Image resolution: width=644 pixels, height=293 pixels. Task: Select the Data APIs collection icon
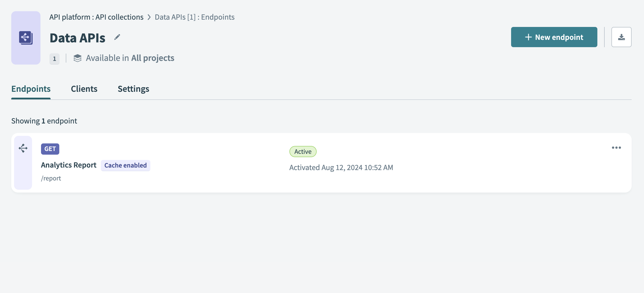pyautogui.click(x=26, y=38)
